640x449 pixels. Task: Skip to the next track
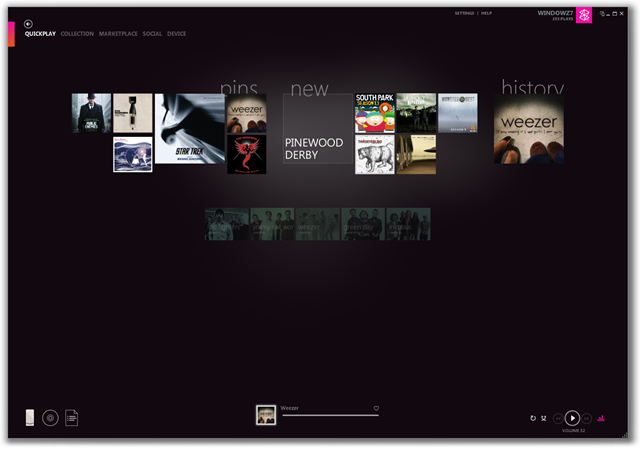(x=587, y=418)
